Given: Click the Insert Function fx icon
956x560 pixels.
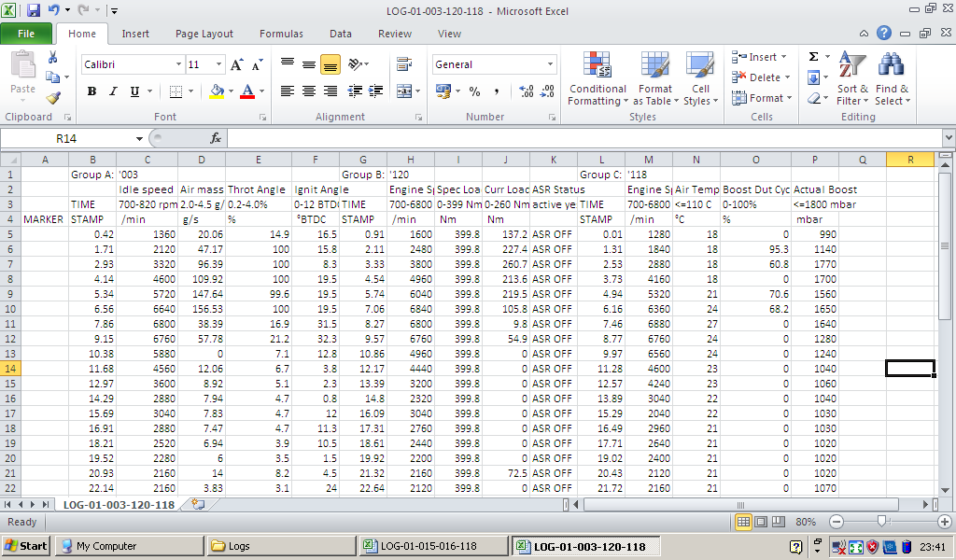Looking at the screenshot, I should pyautogui.click(x=215, y=138).
